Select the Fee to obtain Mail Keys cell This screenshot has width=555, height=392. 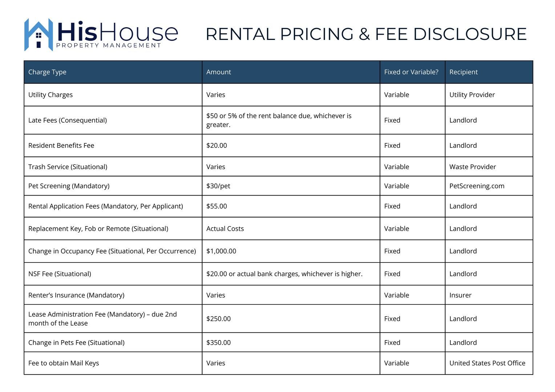[x=64, y=363]
